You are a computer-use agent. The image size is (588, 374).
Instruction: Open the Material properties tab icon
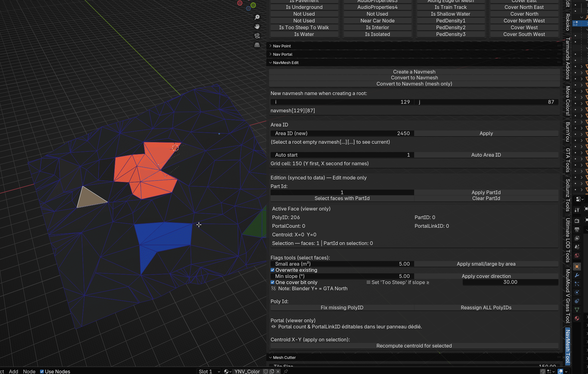coord(577,318)
